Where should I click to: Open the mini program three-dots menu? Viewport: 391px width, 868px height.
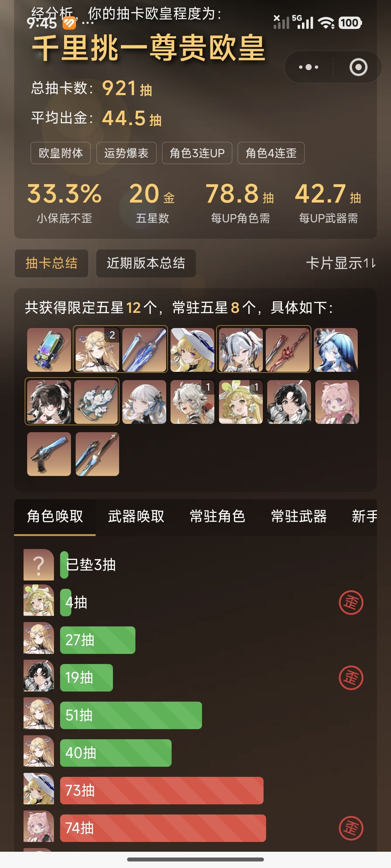(x=308, y=67)
